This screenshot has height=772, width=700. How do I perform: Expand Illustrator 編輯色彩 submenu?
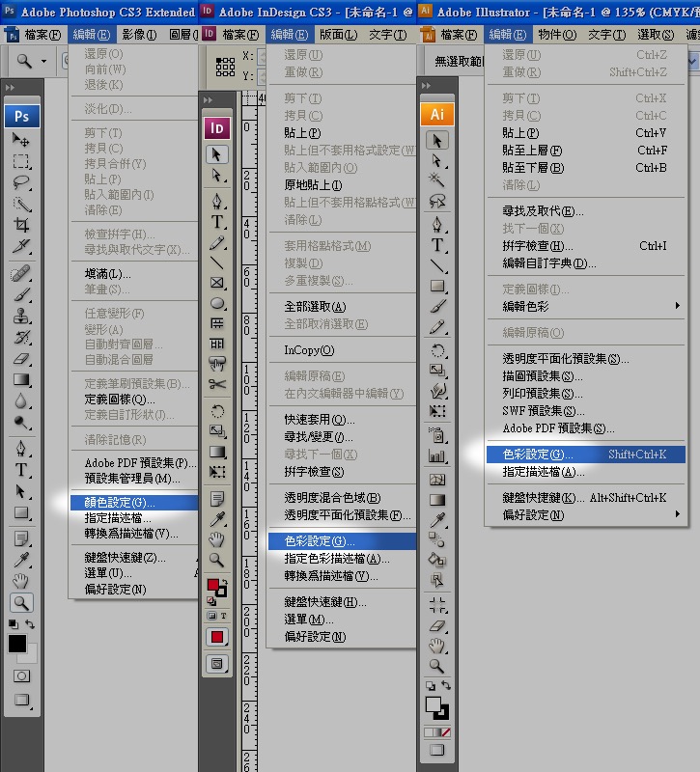click(678, 306)
